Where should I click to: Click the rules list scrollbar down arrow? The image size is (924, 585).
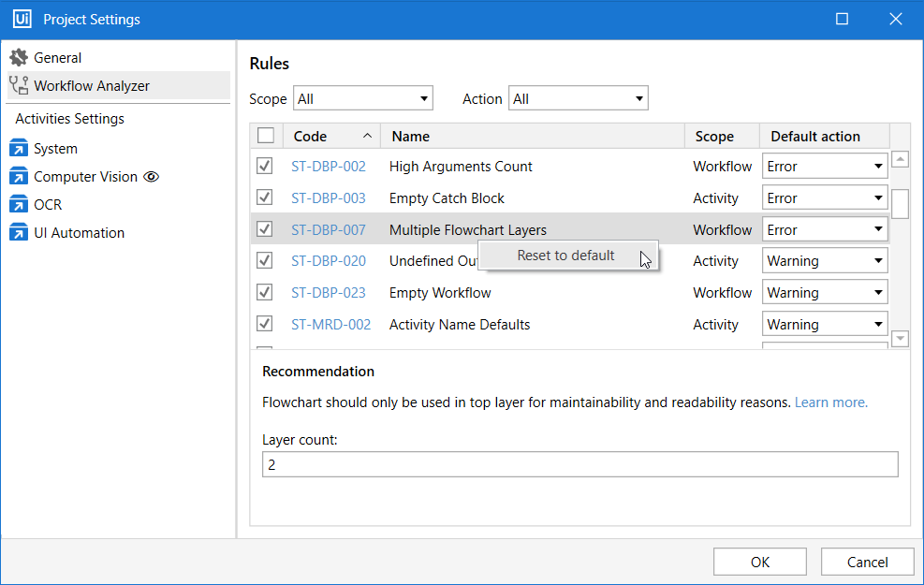[x=900, y=339]
